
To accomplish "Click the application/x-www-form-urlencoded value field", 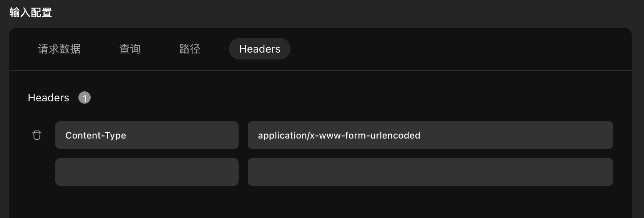I will pos(430,135).
